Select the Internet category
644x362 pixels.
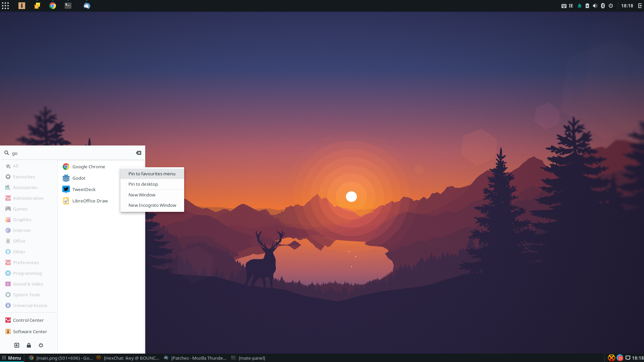tap(29, 230)
